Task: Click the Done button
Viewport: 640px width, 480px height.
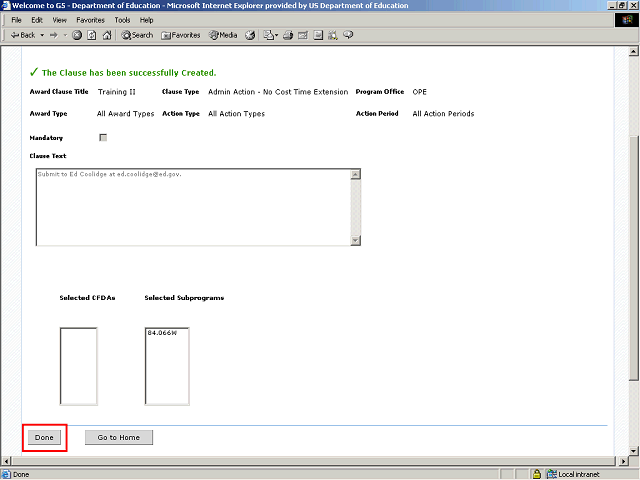Action: 44,438
